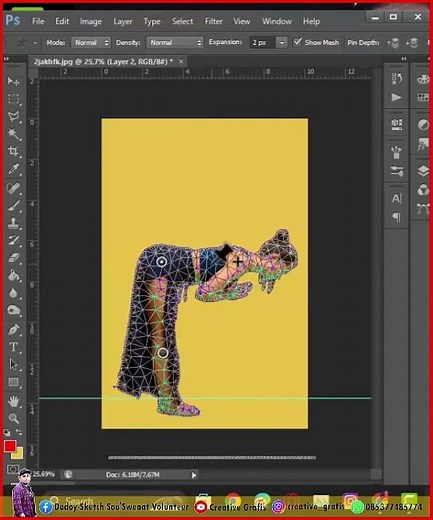Open the Select menu
Viewport: 433px width, 520px height.
(x=182, y=21)
